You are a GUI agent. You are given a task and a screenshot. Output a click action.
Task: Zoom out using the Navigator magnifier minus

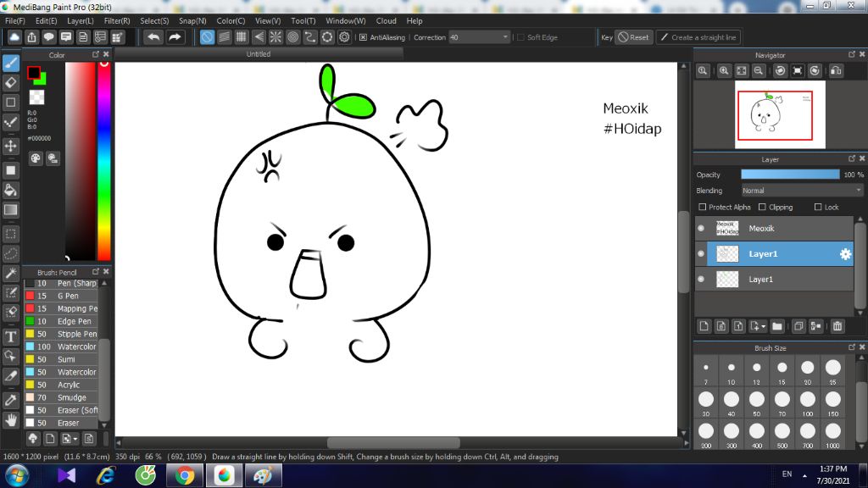pos(759,71)
